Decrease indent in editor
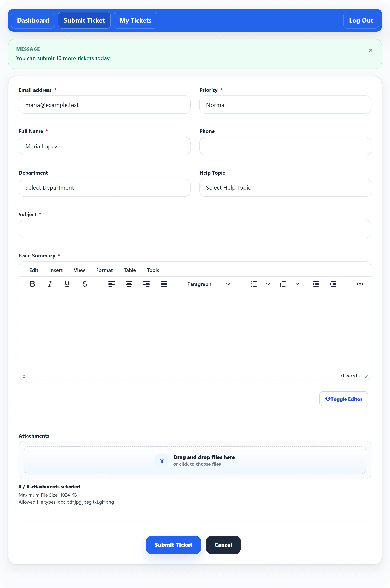Viewport: 390px width, 588px height. point(316,284)
